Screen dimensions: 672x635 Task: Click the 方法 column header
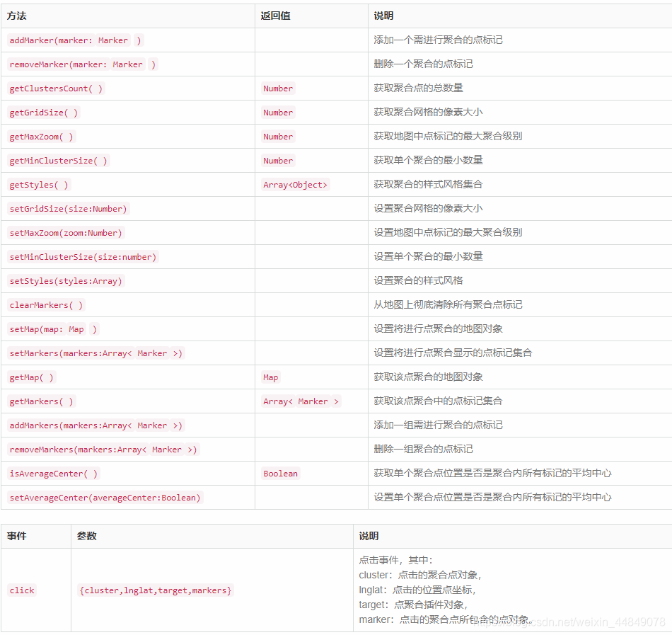coord(16,16)
